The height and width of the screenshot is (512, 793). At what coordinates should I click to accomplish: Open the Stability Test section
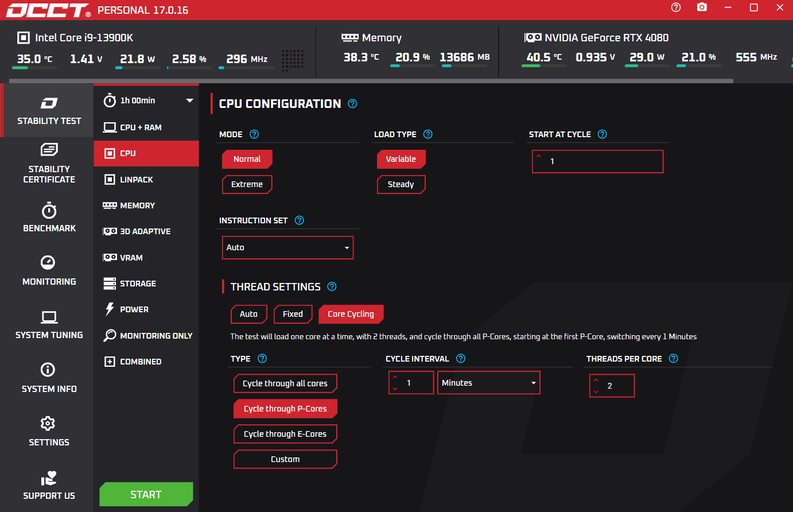49,111
